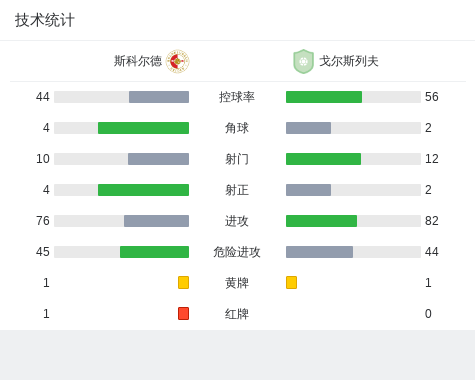Viewport: 475px width, 380px height.
Task: Select the 控球率 stat label
Action: tap(237, 97)
